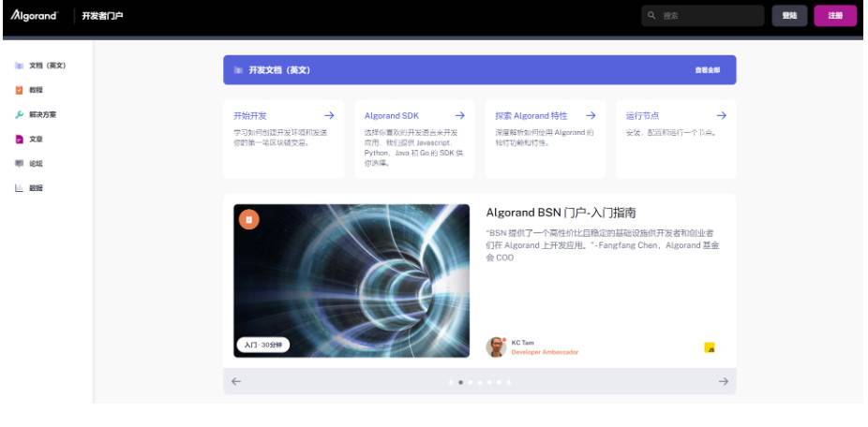Click the Algorand logo in the header
Viewport: 868px width, 427px height.
pyautogui.click(x=34, y=16)
